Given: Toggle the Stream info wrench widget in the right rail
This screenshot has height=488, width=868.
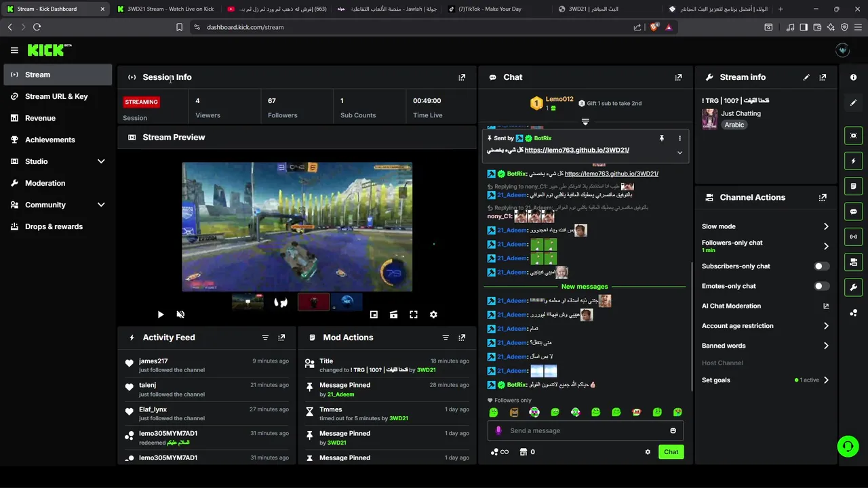Looking at the screenshot, I should pos(853,287).
